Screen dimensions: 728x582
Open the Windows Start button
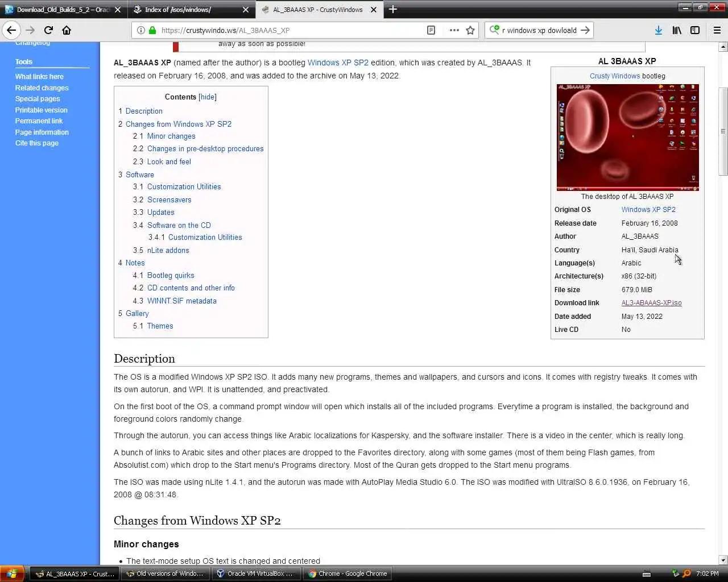coord(12,573)
